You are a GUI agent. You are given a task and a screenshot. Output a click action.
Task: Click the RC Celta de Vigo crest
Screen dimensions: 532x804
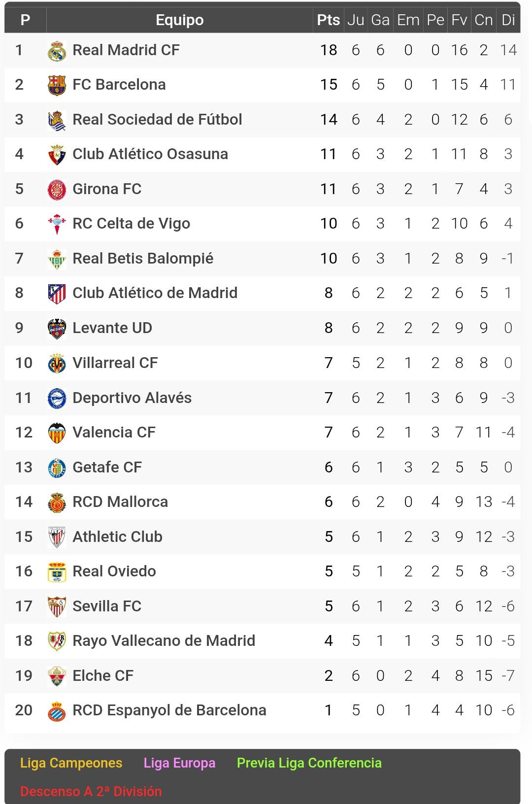57,224
